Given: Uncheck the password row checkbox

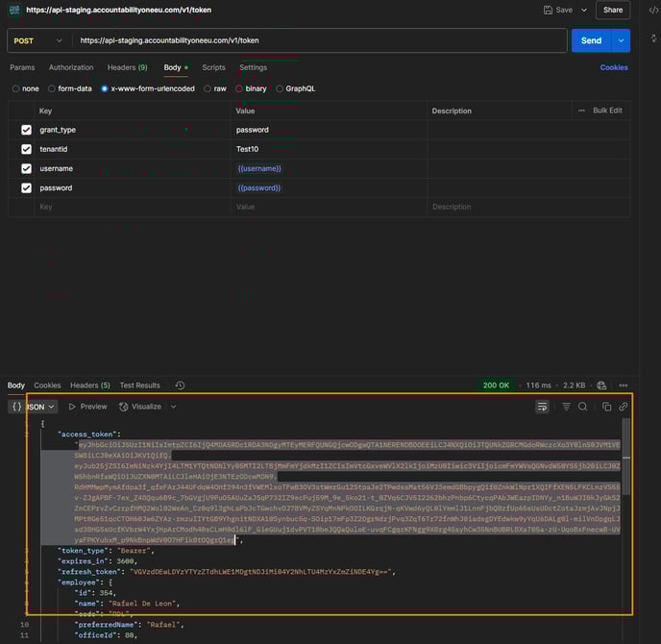Looking at the screenshot, I should (26, 188).
